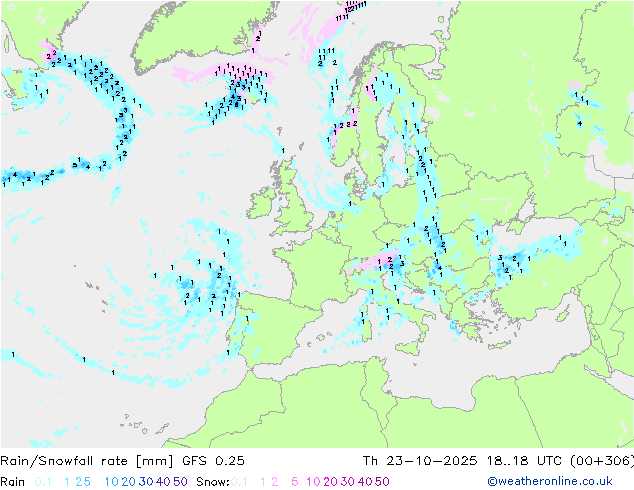The width and height of the screenshot is (634, 490).
Task: Pick the Snow 1 legend color value
Action: coord(263,482)
